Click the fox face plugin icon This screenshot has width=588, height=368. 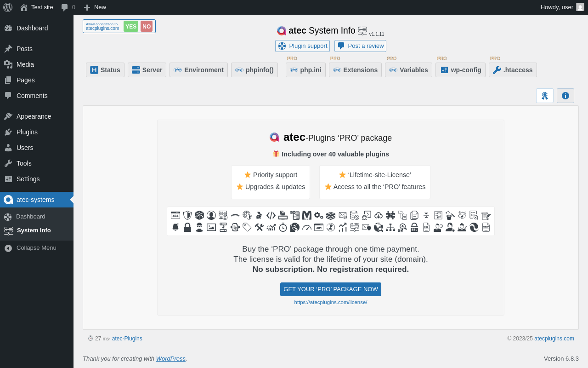[x=462, y=215]
